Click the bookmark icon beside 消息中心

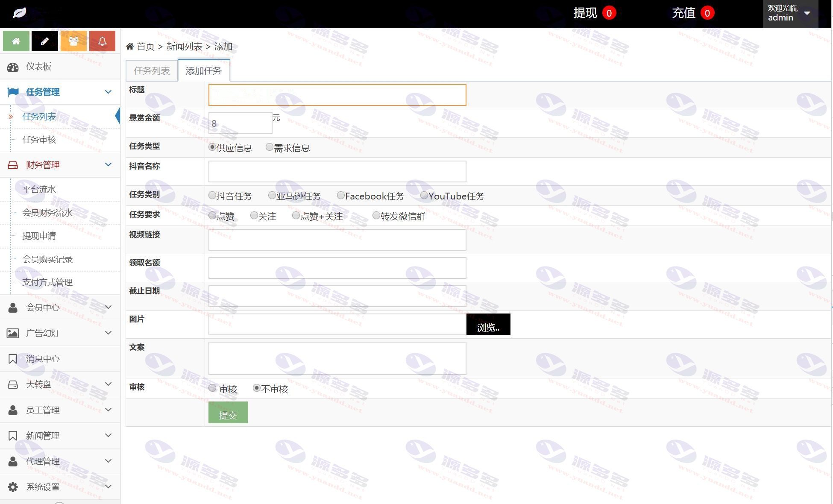click(x=13, y=359)
